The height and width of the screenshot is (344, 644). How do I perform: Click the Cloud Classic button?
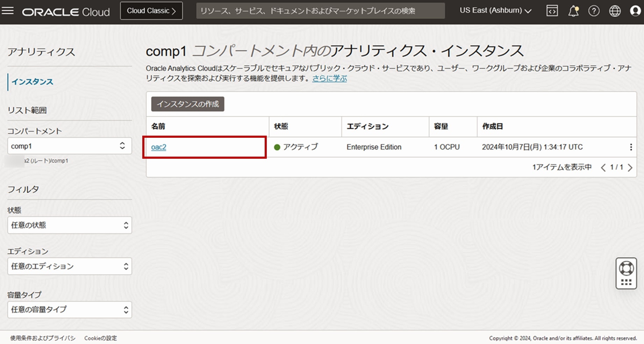pyautogui.click(x=151, y=11)
